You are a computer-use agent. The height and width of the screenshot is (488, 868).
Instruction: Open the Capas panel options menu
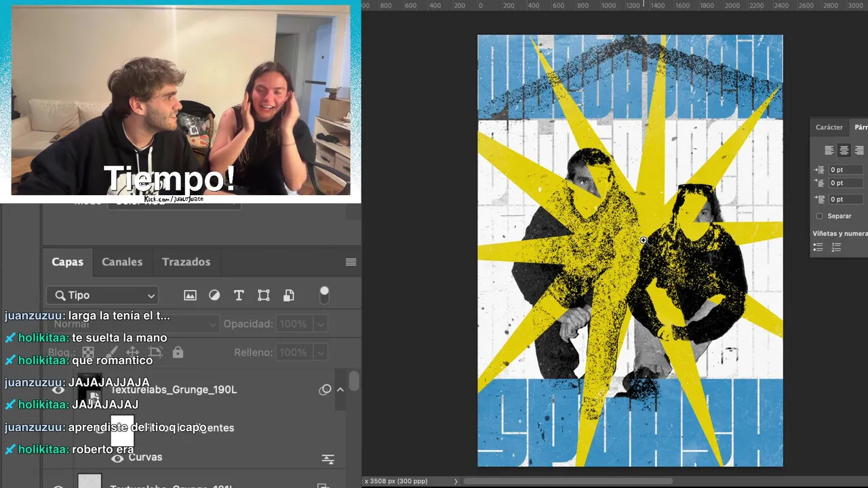click(x=351, y=262)
